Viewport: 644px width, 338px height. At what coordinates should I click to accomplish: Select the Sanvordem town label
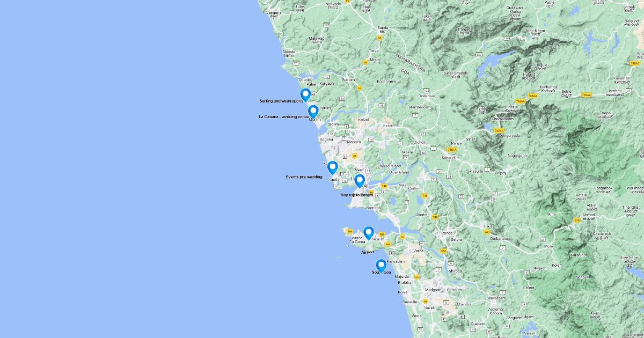495,297
